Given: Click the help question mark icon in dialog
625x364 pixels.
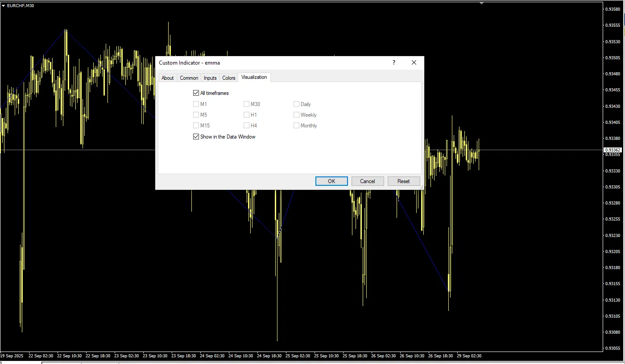Looking at the screenshot, I should pyautogui.click(x=393, y=63).
